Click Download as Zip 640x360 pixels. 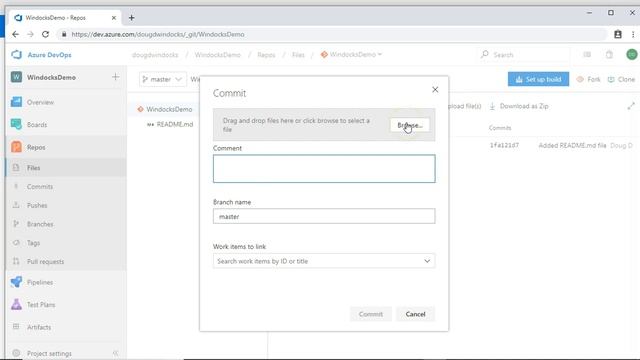519,106
